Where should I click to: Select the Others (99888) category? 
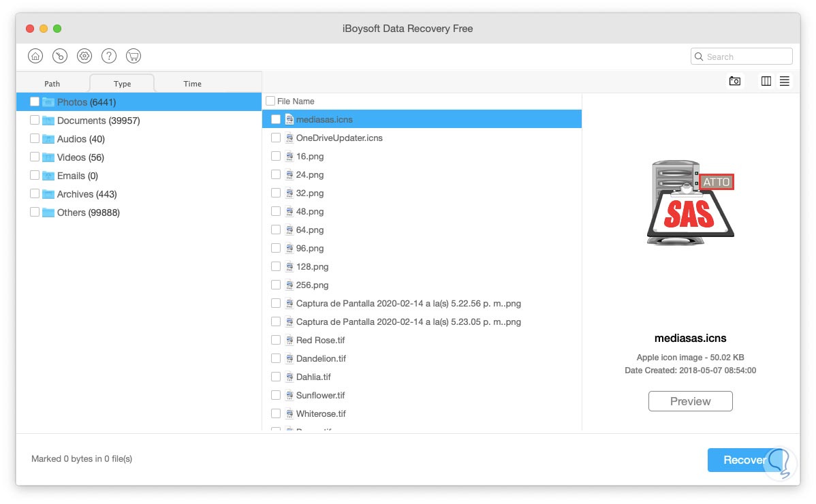139,212
